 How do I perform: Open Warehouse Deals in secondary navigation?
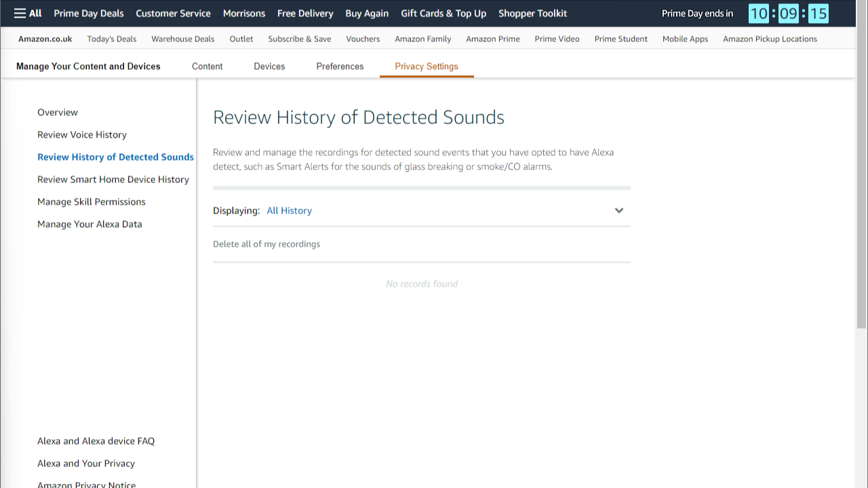(x=182, y=39)
